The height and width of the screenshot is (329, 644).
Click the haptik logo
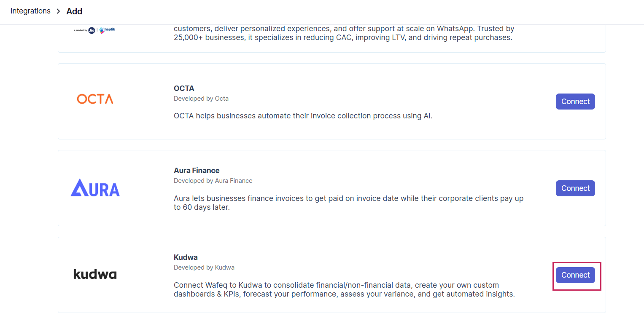(108, 30)
